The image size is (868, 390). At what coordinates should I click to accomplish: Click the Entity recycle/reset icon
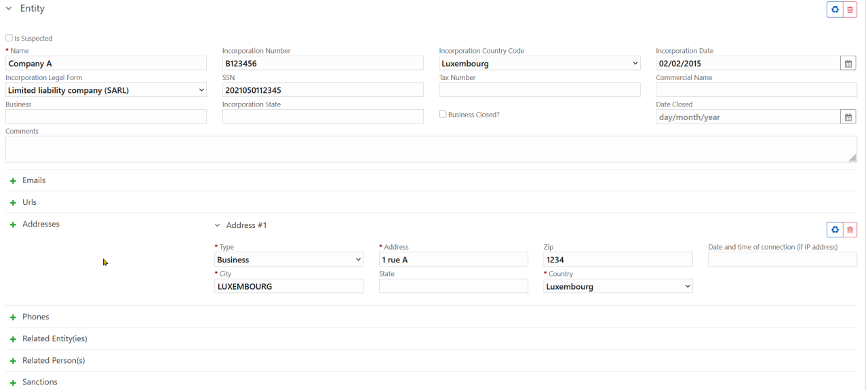point(835,9)
